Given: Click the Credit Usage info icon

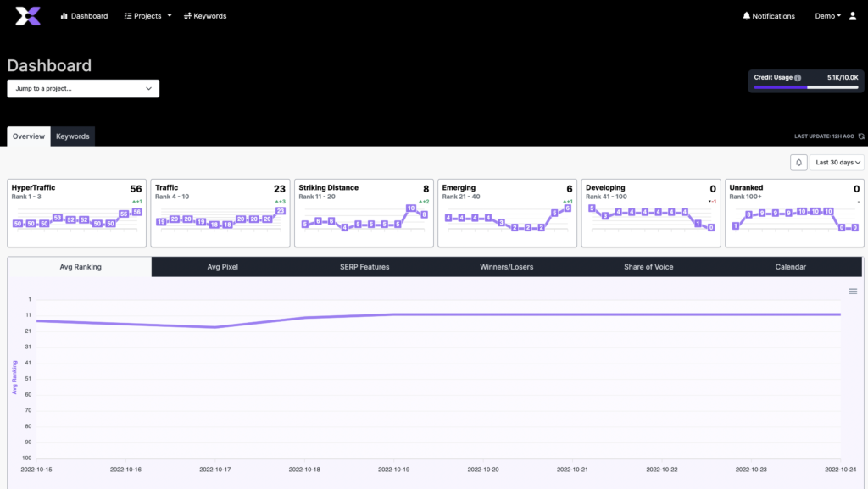Looking at the screenshot, I should point(798,78).
